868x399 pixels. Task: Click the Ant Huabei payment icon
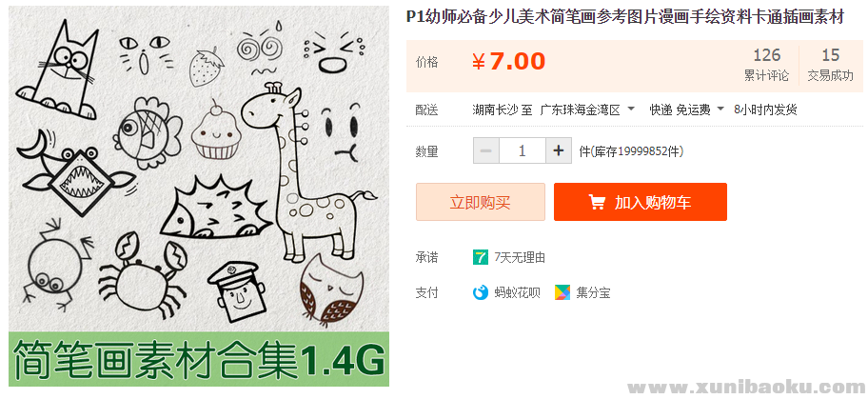(480, 292)
